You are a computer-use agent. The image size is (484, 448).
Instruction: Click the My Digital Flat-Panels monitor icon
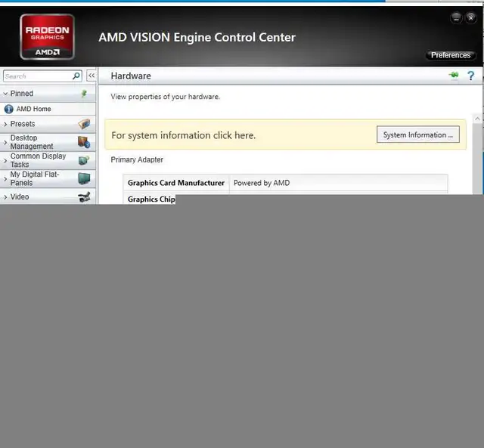coord(84,178)
